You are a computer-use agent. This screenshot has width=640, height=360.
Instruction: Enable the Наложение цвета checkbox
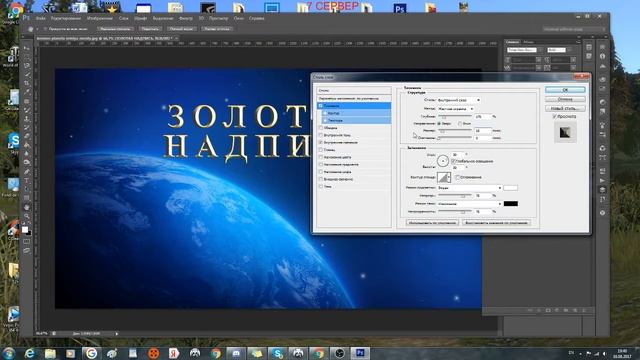tap(321, 157)
